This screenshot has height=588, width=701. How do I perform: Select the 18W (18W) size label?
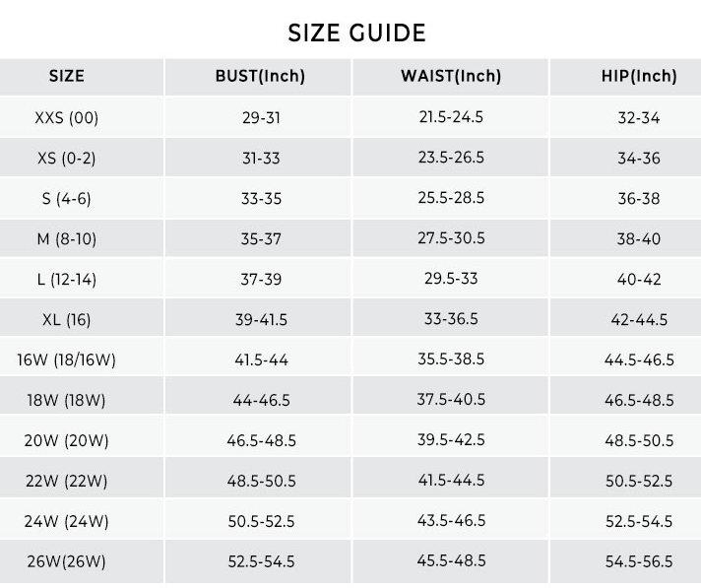(x=67, y=400)
